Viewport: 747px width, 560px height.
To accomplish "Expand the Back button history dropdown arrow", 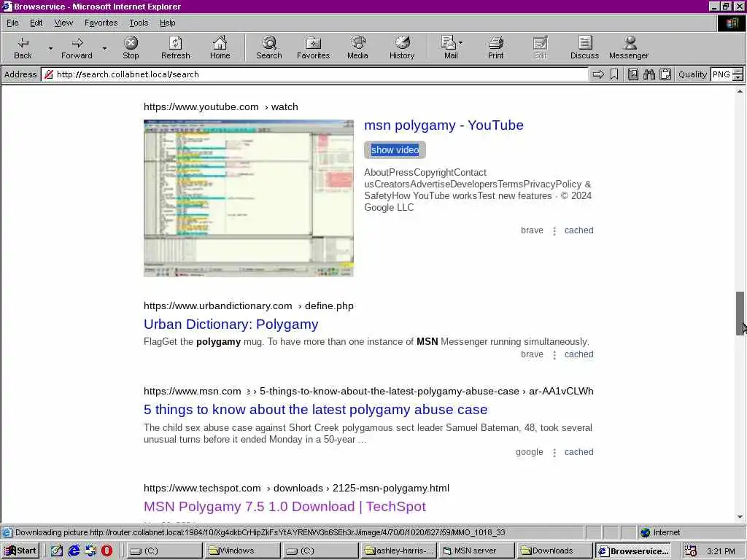I will pos(50,48).
